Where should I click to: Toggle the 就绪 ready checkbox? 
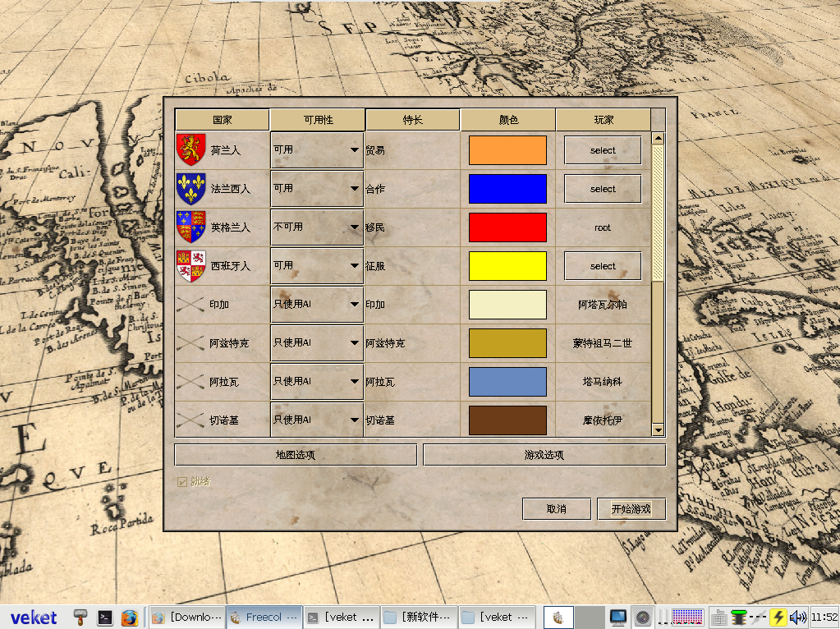(182, 482)
